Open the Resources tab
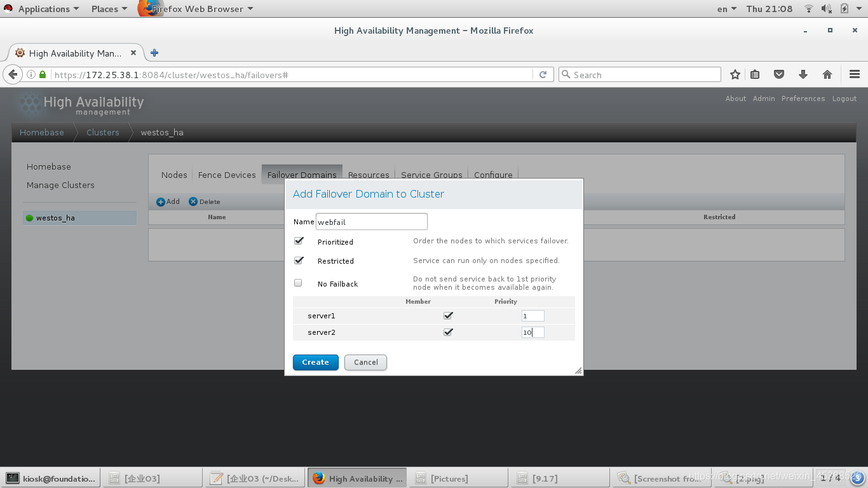 (x=369, y=175)
